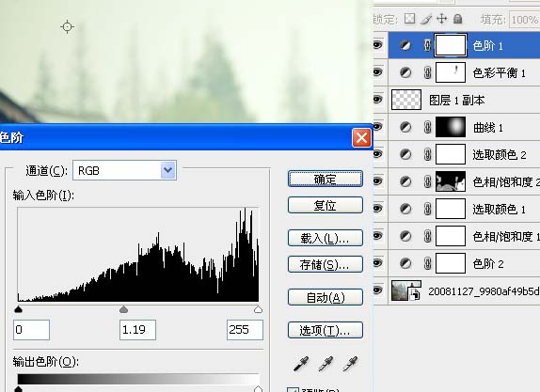The width and height of the screenshot is (540, 392).
Task: Click the highlight input field showing 255
Action: tap(245, 330)
